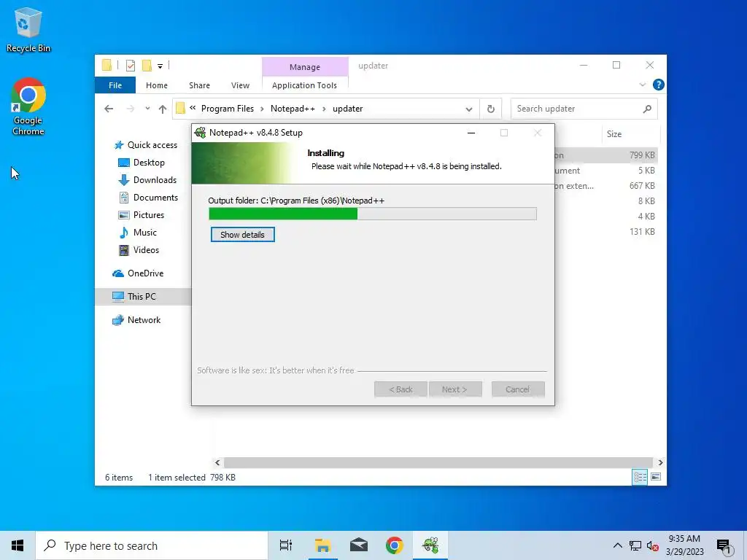Open Customize Quick Access Toolbar dropdown arrow
747x560 pixels.
pos(160,66)
